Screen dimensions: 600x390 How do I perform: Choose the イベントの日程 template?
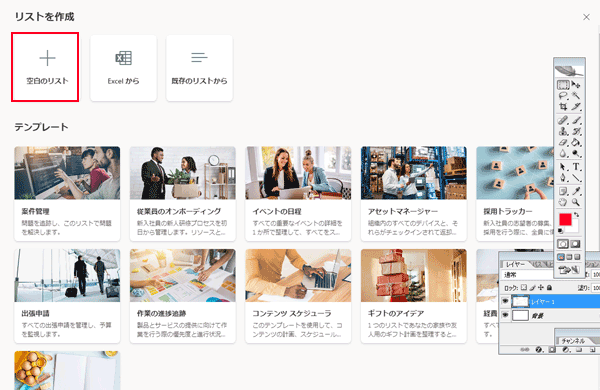298,193
